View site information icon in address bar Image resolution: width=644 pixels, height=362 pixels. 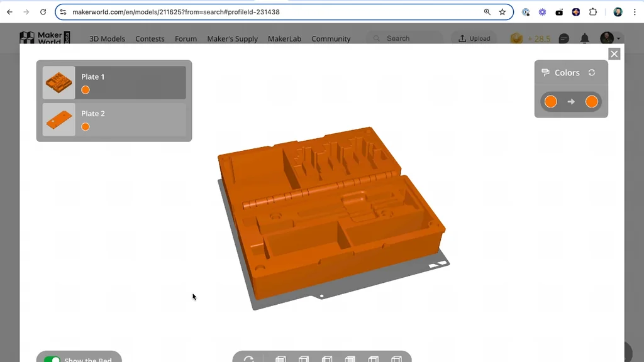pos(63,12)
